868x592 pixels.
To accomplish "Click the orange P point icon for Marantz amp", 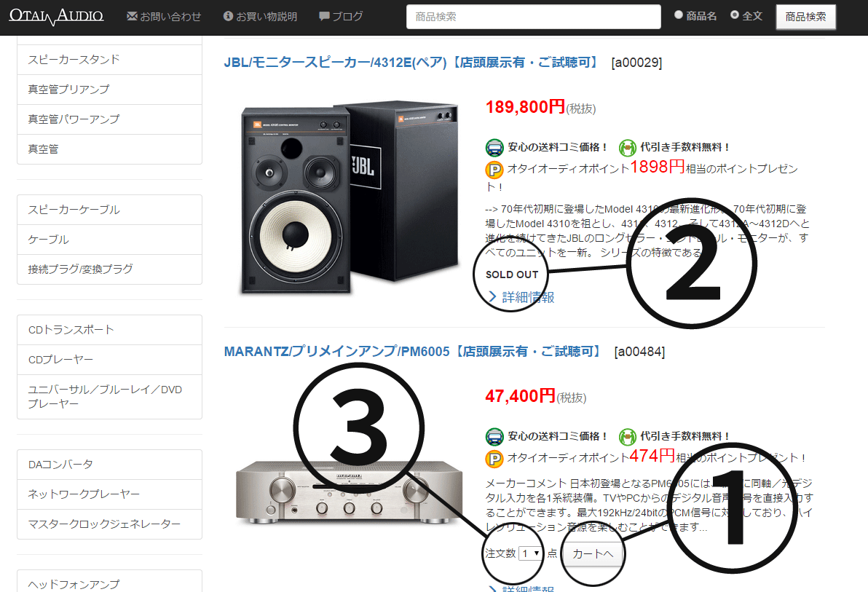I will coord(494,459).
